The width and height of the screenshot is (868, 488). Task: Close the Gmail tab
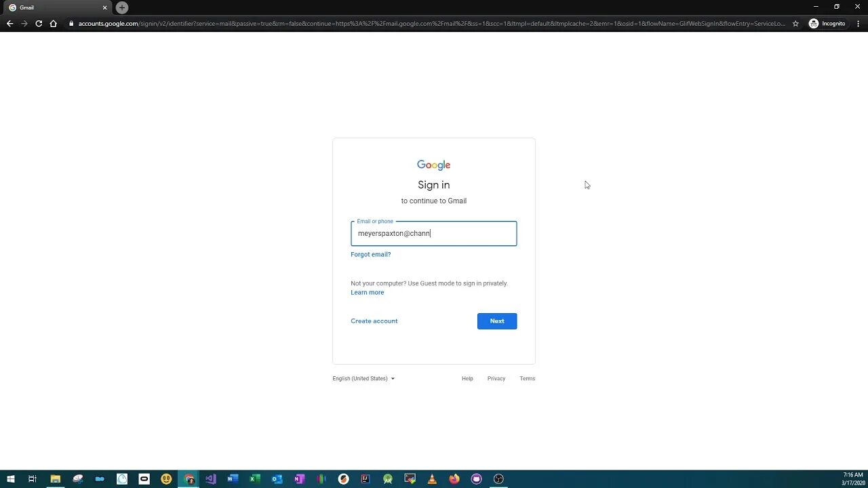point(105,7)
